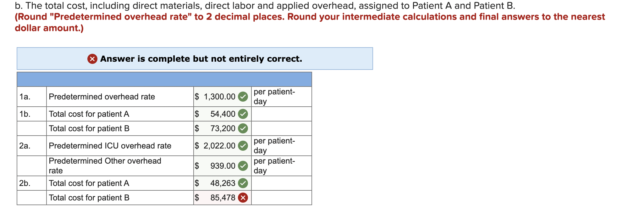Select the row label 2a
Viewport: 644px width, 219px height.
pos(25,146)
